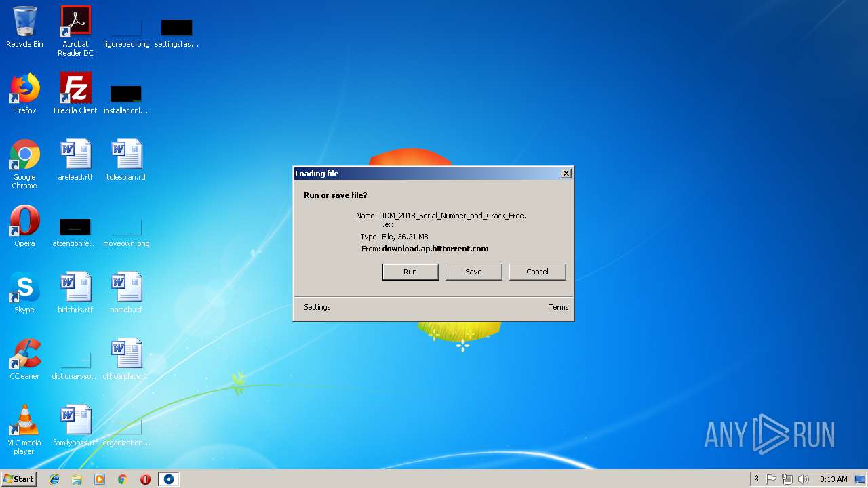Select ltdlesbian.rtf document icon

point(126,160)
